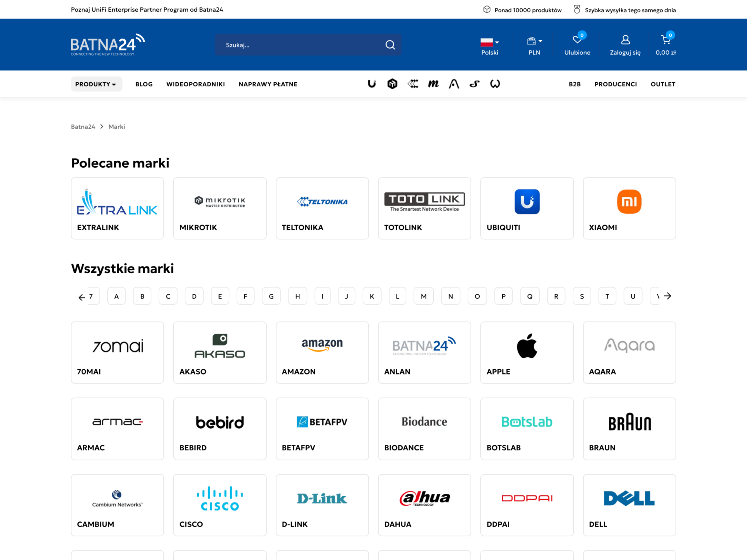Image resolution: width=747 pixels, height=560 pixels.
Task: Open the shopping cart icon
Action: [665, 39]
